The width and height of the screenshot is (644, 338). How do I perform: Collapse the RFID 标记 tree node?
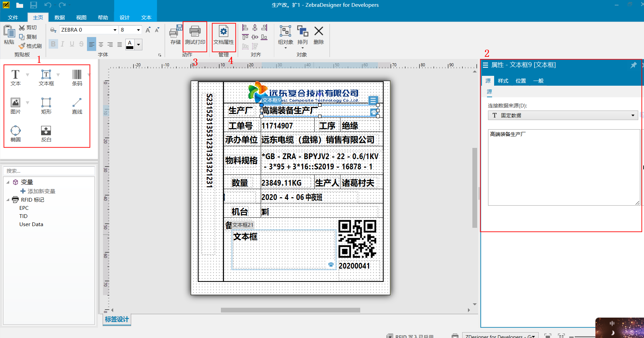coord(8,200)
